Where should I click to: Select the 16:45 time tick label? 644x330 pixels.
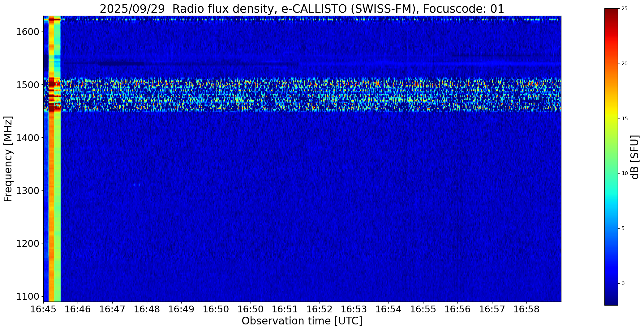(43, 309)
